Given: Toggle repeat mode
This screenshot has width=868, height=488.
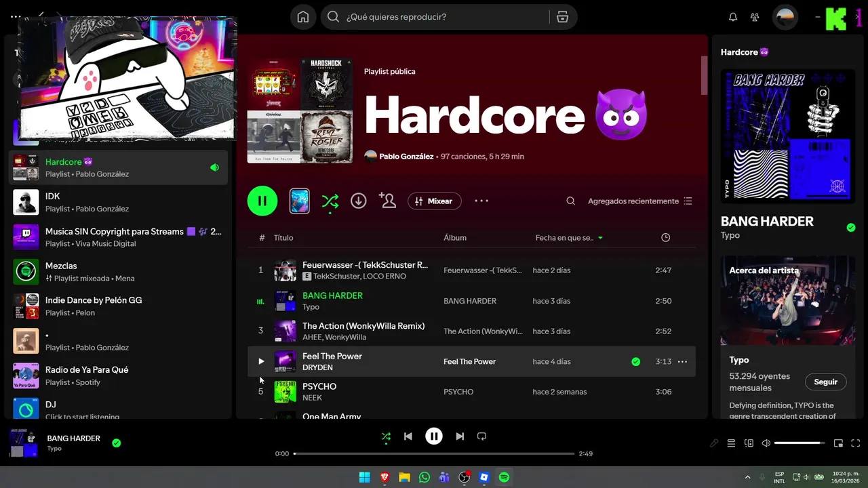Looking at the screenshot, I should point(481,436).
